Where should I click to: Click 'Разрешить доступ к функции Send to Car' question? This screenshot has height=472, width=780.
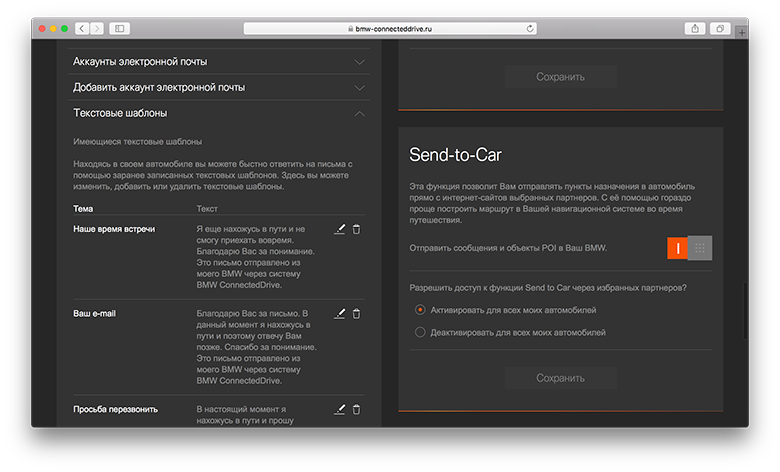(548, 287)
